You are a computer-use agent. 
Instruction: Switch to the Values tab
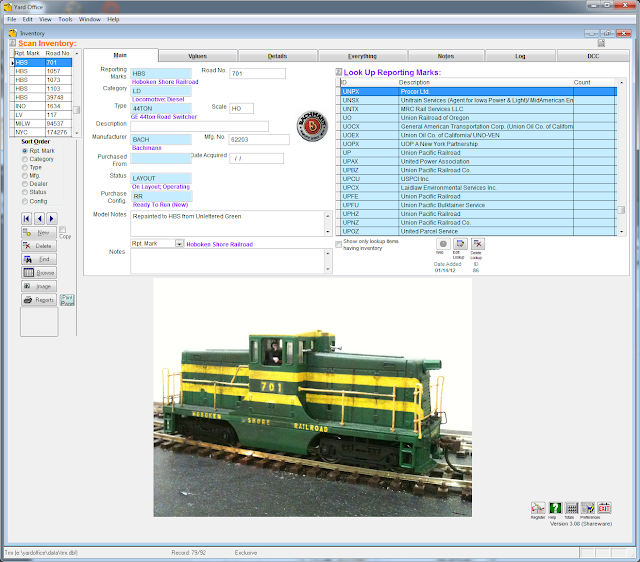[198, 56]
